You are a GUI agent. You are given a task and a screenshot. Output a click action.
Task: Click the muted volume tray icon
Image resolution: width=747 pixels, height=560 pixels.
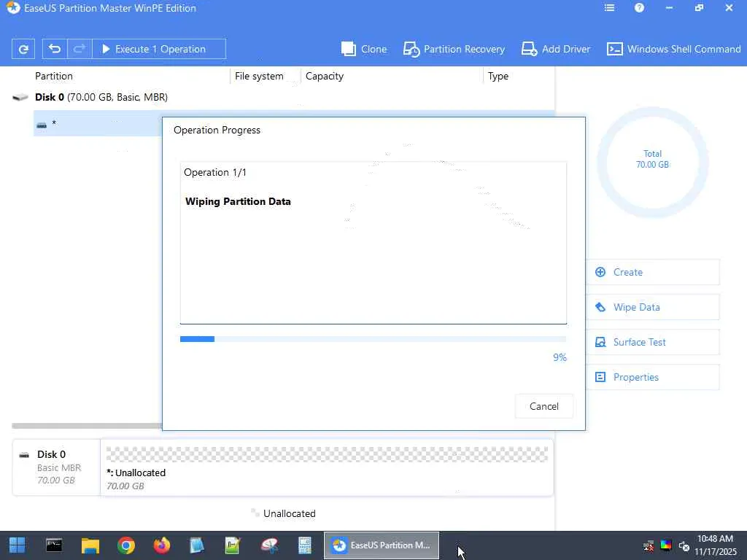pyautogui.click(x=684, y=545)
